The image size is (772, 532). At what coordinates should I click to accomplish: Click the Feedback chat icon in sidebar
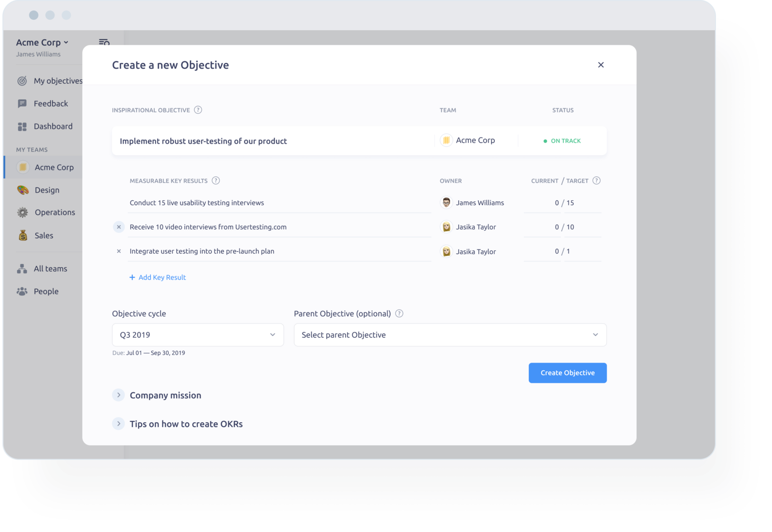click(22, 103)
